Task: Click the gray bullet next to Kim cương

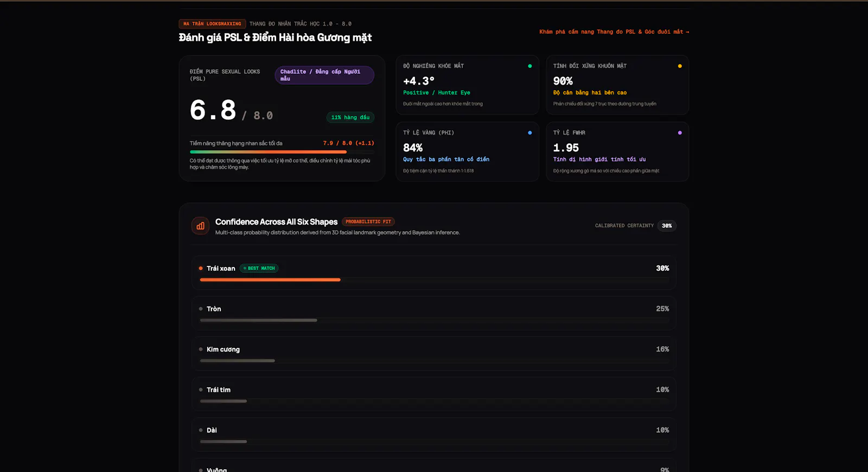Action: point(201,349)
